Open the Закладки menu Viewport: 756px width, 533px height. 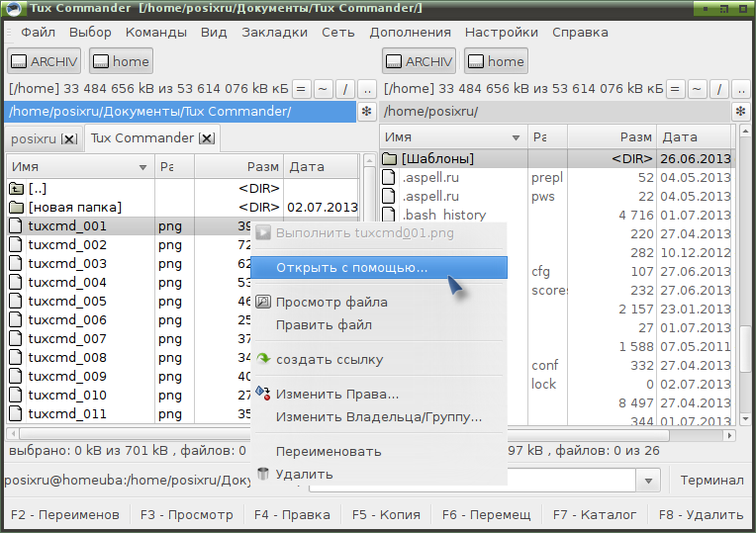274,33
